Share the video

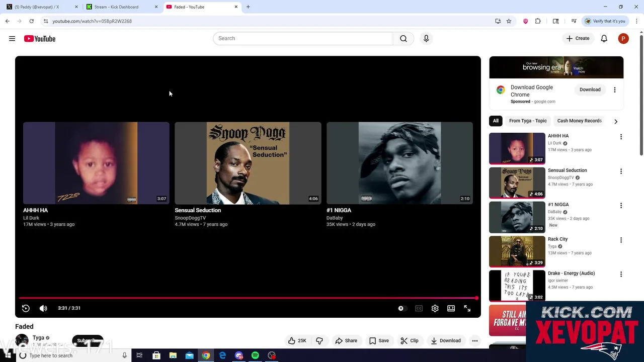[x=346, y=341]
